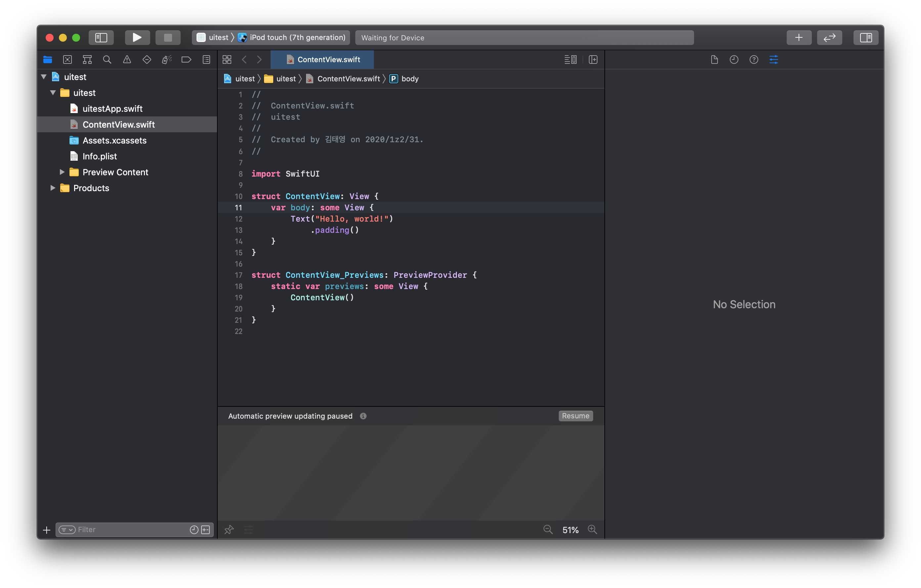
Task: Open the Symbol navigator icon
Action: (x=87, y=60)
